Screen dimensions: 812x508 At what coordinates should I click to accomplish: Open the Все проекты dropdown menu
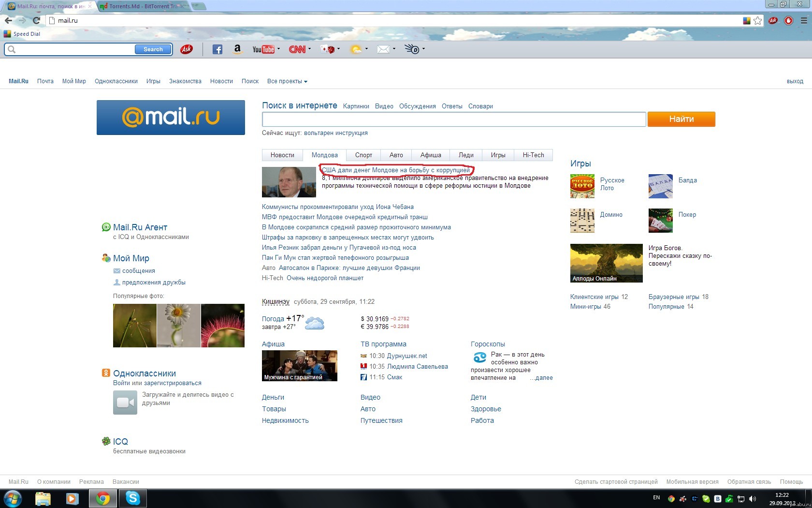pos(287,81)
